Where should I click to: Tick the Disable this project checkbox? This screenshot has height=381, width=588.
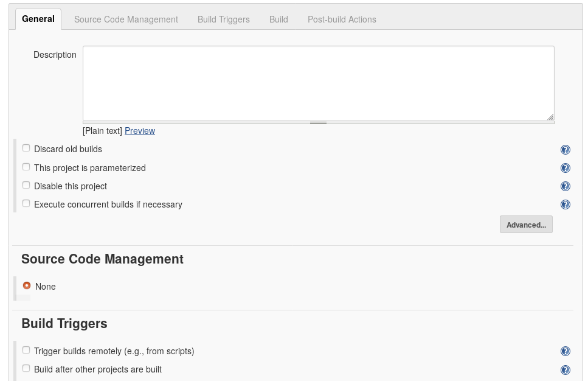click(26, 185)
